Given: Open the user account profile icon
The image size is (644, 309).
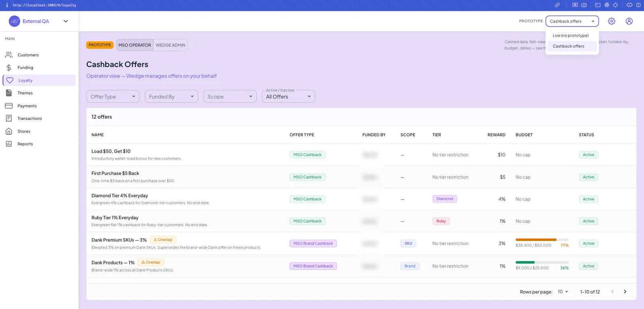Looking at the screenshot, I should coord(629,21).
